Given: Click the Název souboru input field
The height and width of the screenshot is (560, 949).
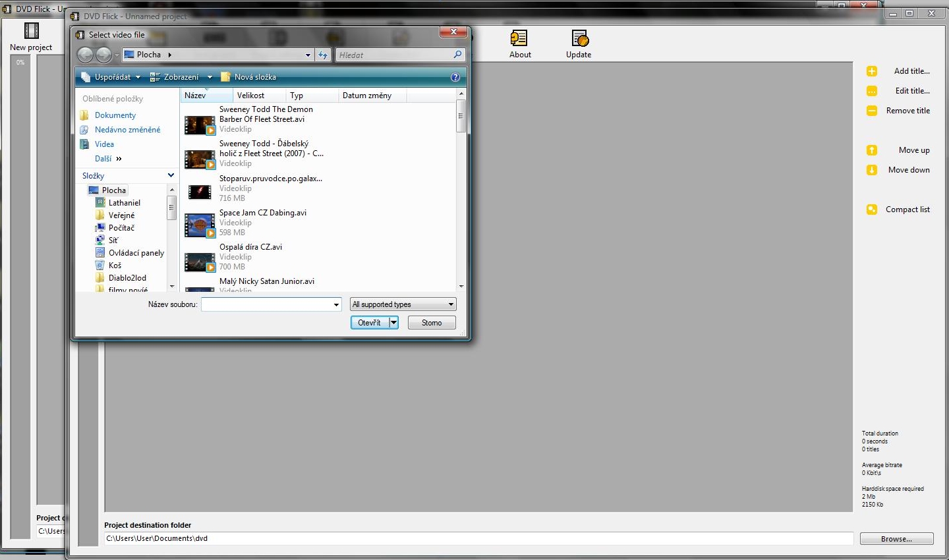Looking at the screenshot, I should click(x=267, y=304).
